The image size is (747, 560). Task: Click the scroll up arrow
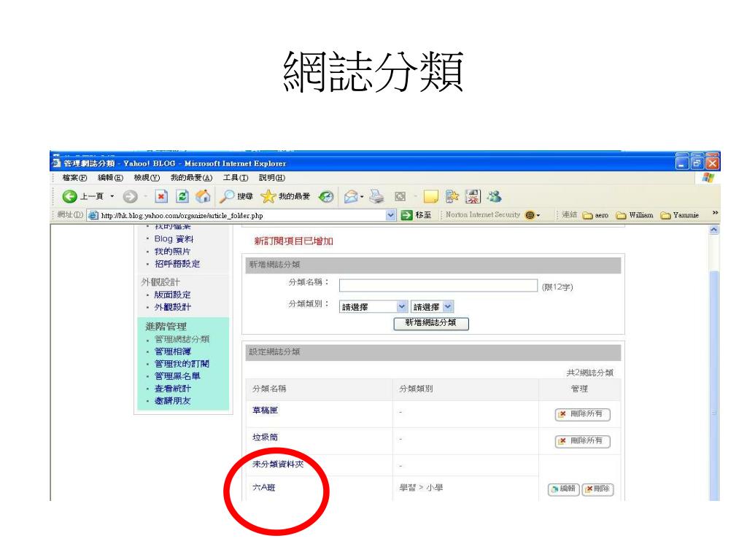click(x=714, y=230)
